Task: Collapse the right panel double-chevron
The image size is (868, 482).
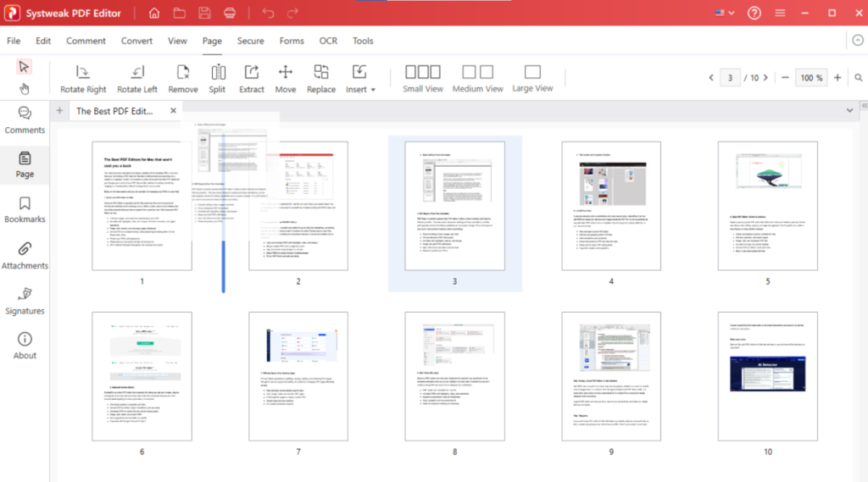Action: 864,105
